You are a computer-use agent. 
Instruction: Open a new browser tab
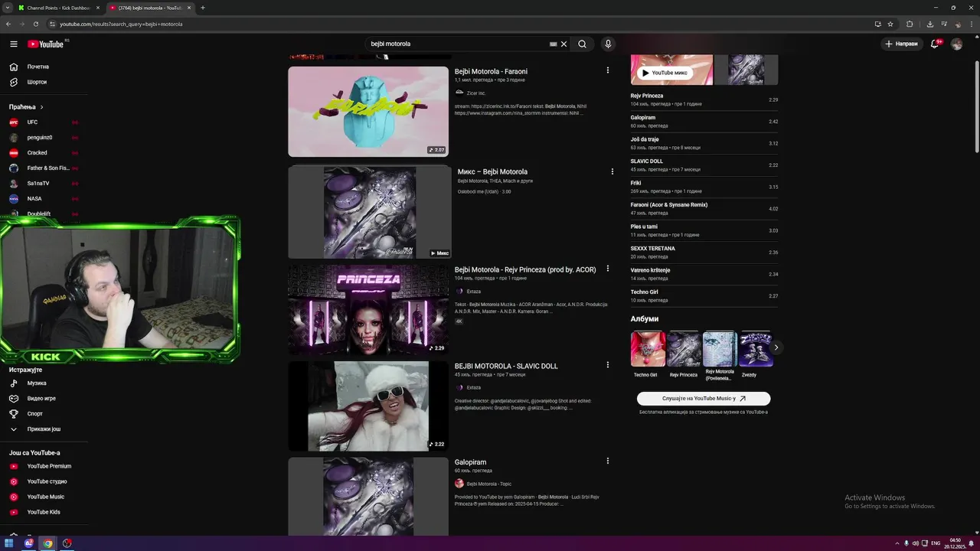[202, 8]
